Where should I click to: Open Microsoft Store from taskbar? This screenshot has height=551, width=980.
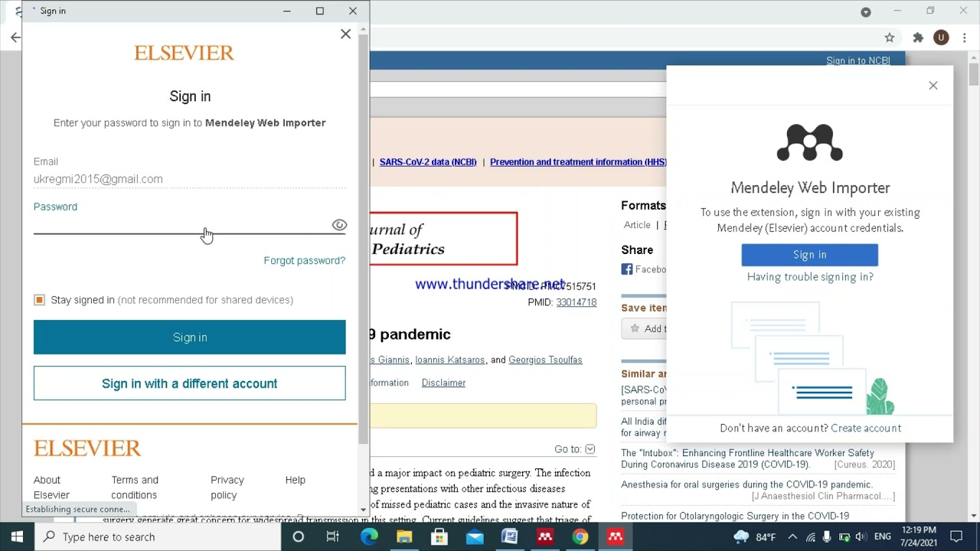pos(439,537)
